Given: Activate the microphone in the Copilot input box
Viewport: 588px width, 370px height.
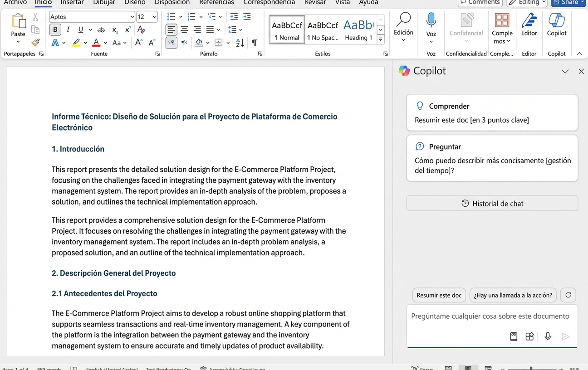Looking at the screenshot, I should coord(548,336).
